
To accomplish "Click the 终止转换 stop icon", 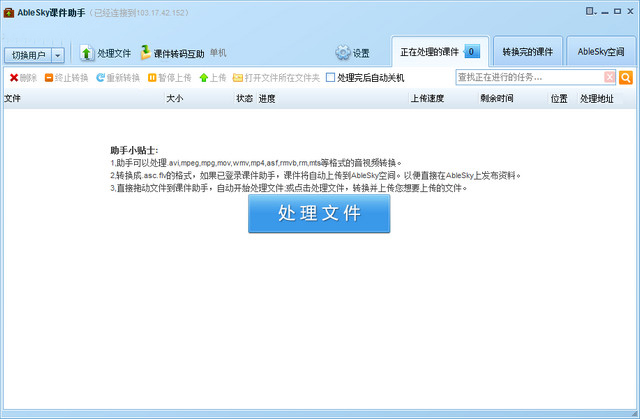I will click(49, 77).
